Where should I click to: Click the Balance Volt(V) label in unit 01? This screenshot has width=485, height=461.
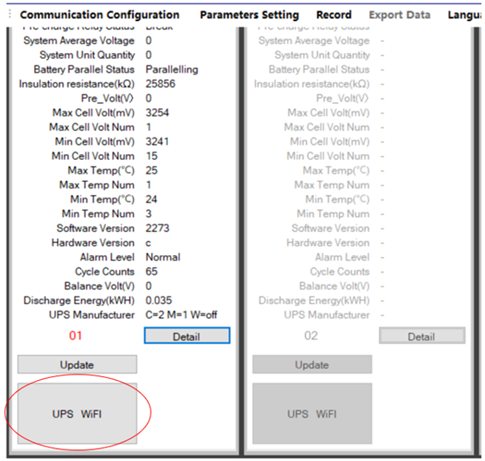pyautogui.click(x=99, y=286)
